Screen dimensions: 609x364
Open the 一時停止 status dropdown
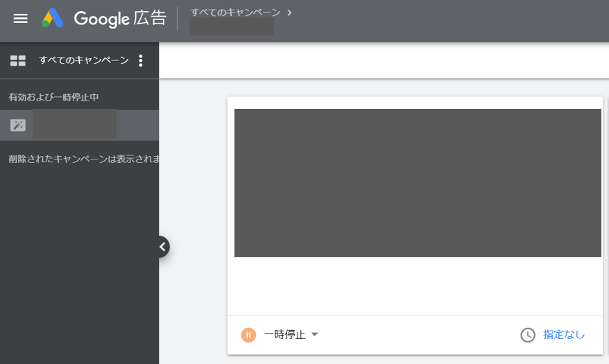coord(291,334)
